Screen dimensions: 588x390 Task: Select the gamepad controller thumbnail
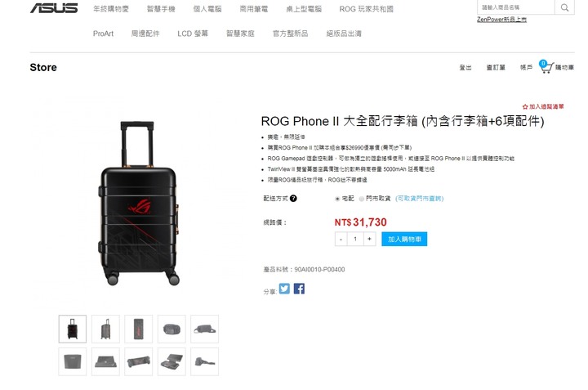click(x=139, y=362)
